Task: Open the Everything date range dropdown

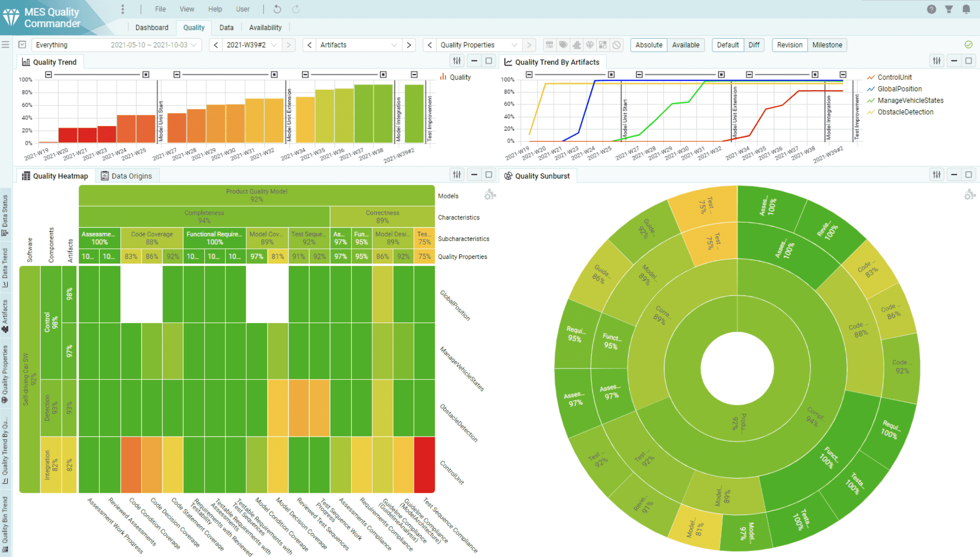Action: point(116,45)
